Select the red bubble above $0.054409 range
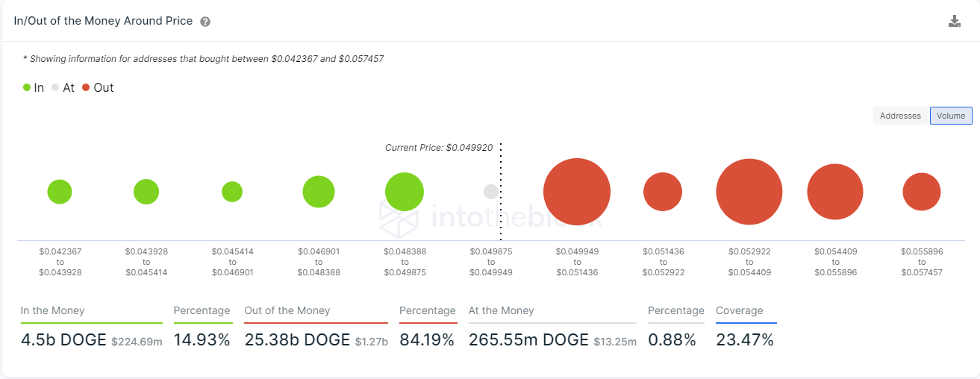Image resolution: width=980 pixels, height=379 pixels. [835, 192]
